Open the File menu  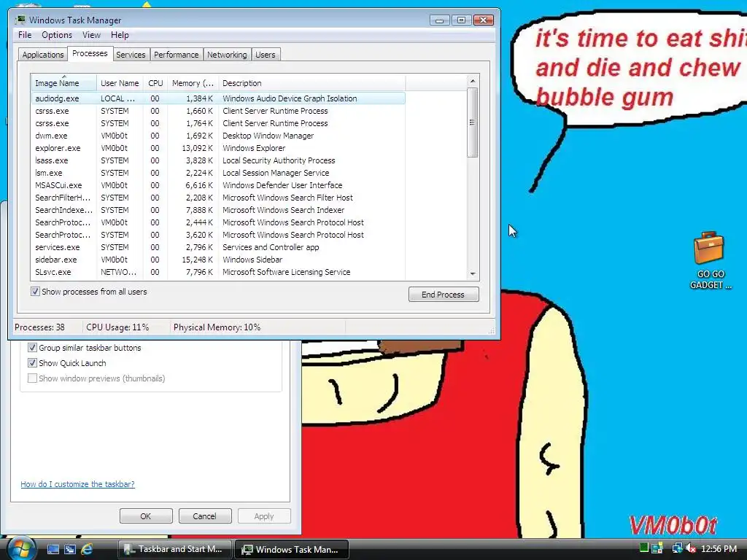pos(25,35)
